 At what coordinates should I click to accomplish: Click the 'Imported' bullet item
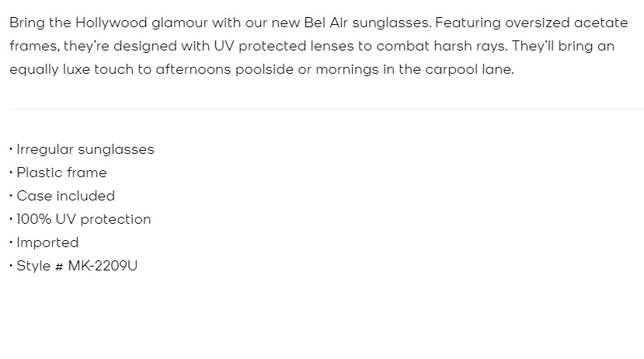click(x=47, y=242)
